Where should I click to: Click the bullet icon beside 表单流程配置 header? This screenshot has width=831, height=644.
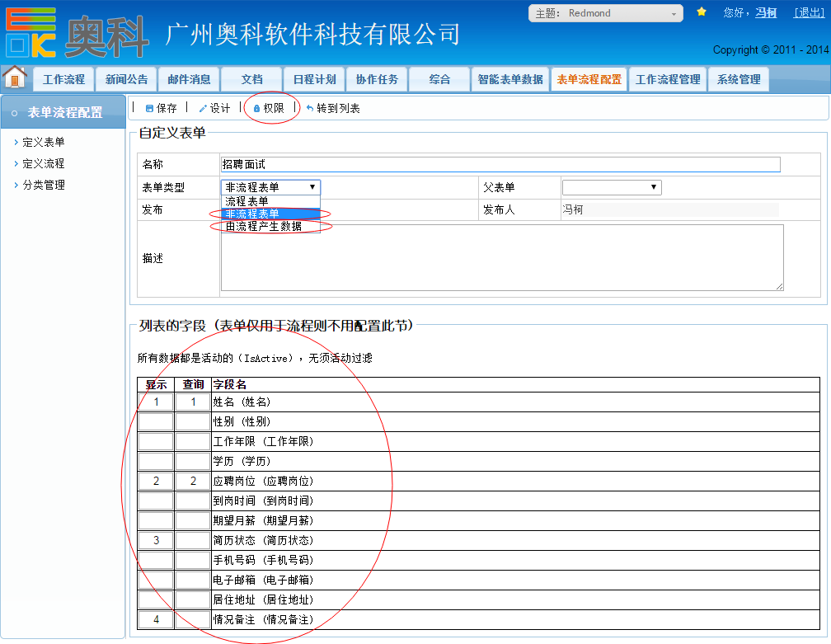point(14,113)
